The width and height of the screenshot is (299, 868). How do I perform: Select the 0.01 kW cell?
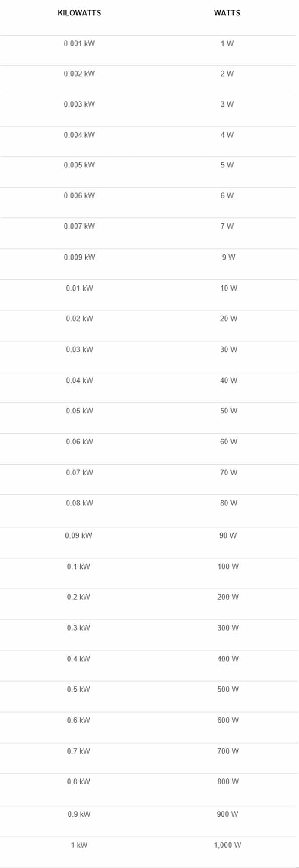79,288
